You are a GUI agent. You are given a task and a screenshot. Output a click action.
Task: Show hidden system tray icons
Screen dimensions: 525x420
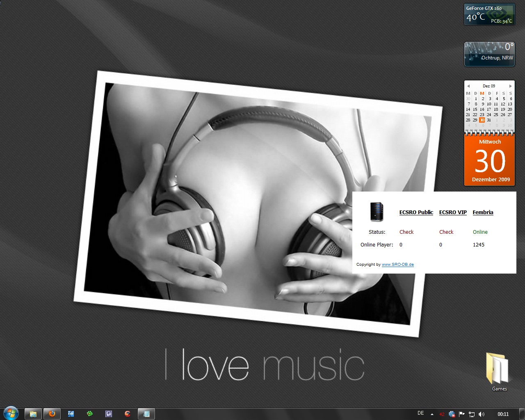pos(432,414)
